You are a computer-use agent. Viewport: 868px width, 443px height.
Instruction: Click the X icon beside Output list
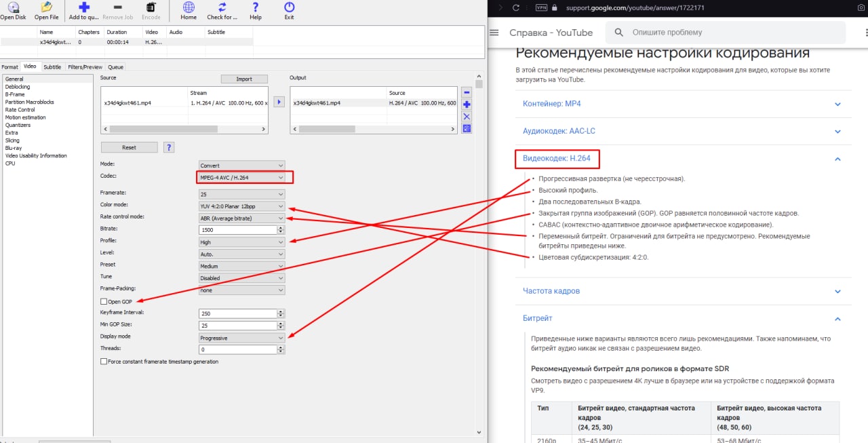point(467,117)
